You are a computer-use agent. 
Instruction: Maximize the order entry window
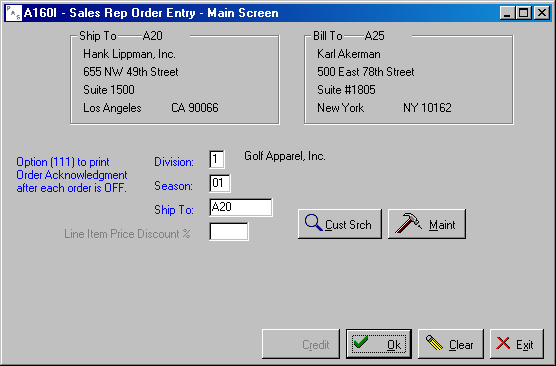[x=523, y=13]
